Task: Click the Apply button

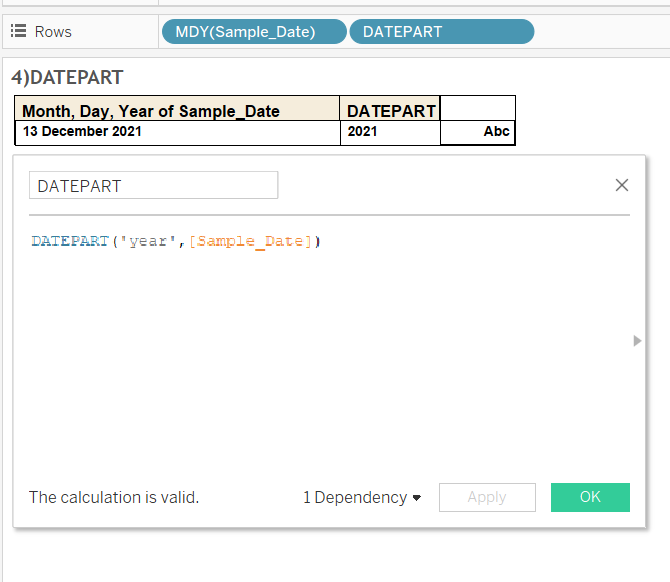Action: pos(487,497)
